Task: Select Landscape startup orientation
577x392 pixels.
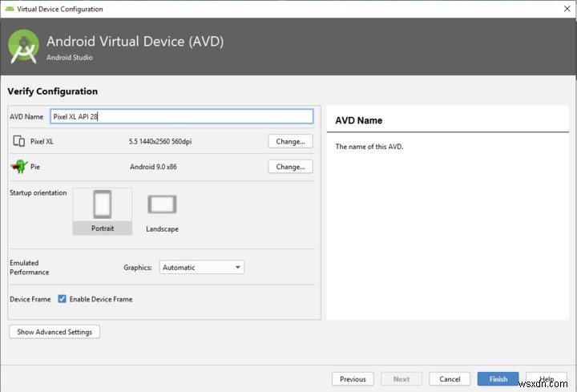Action: tap(162, 212)
